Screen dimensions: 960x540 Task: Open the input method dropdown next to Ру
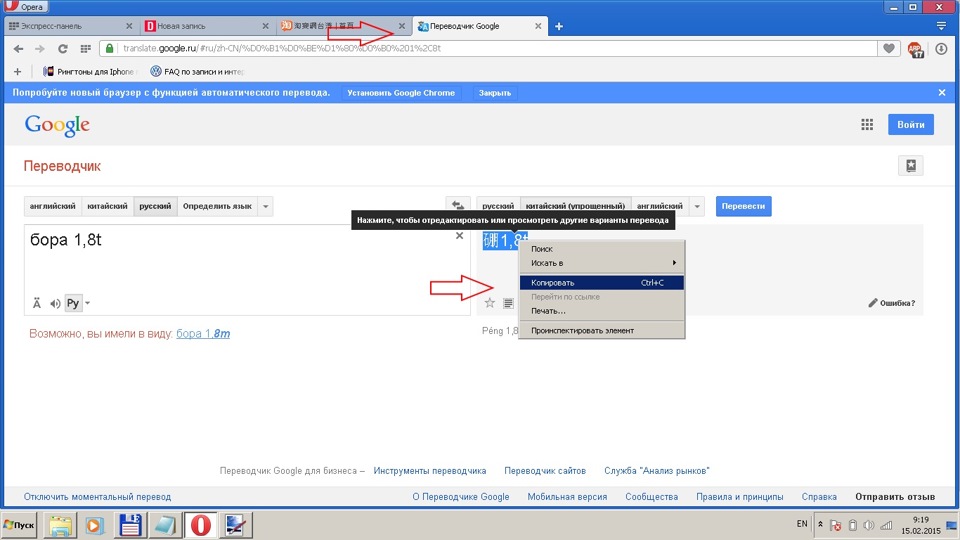tap(88, 303)
